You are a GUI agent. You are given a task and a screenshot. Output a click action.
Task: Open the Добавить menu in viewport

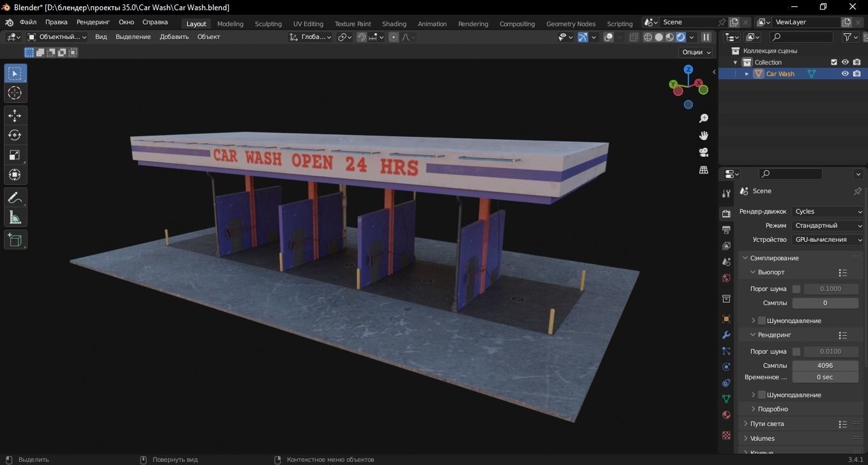(174, 37)
